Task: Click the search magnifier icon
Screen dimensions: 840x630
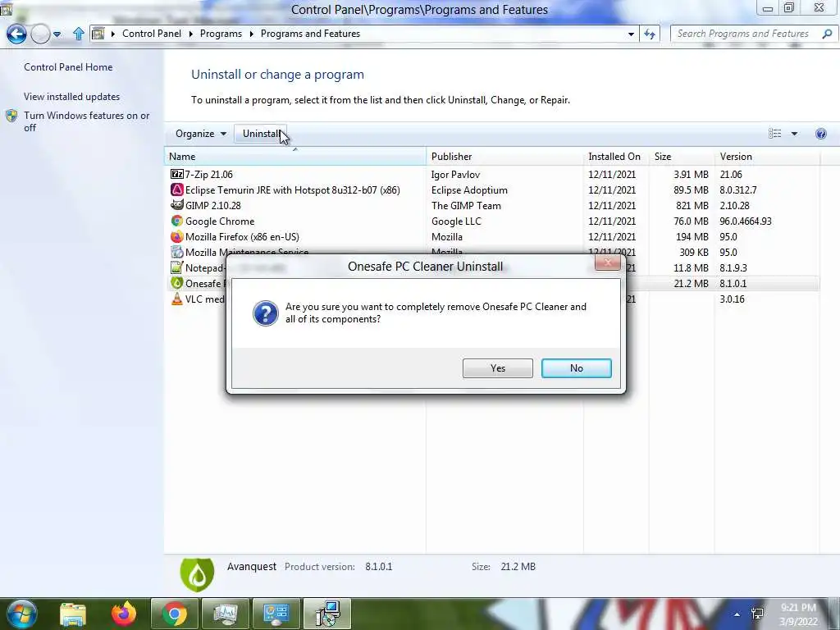Action: click(827, 34)
